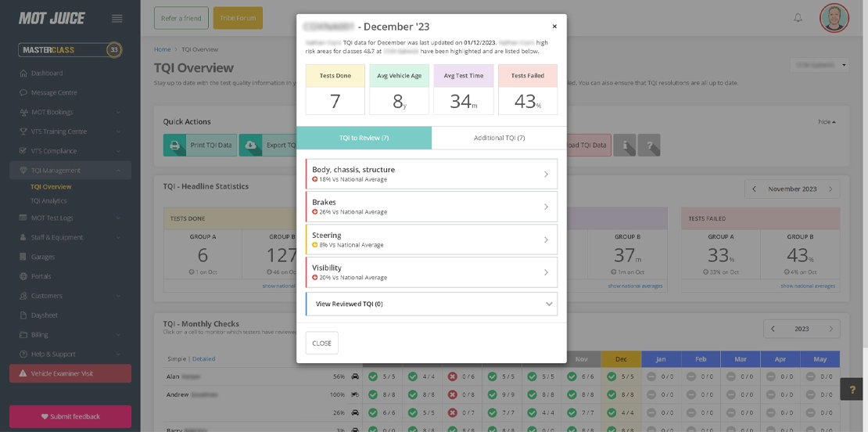This screenshot has width=868, height=432.
Task: Toggle the hamburger menu icon
Action: (x=117, y=18)
